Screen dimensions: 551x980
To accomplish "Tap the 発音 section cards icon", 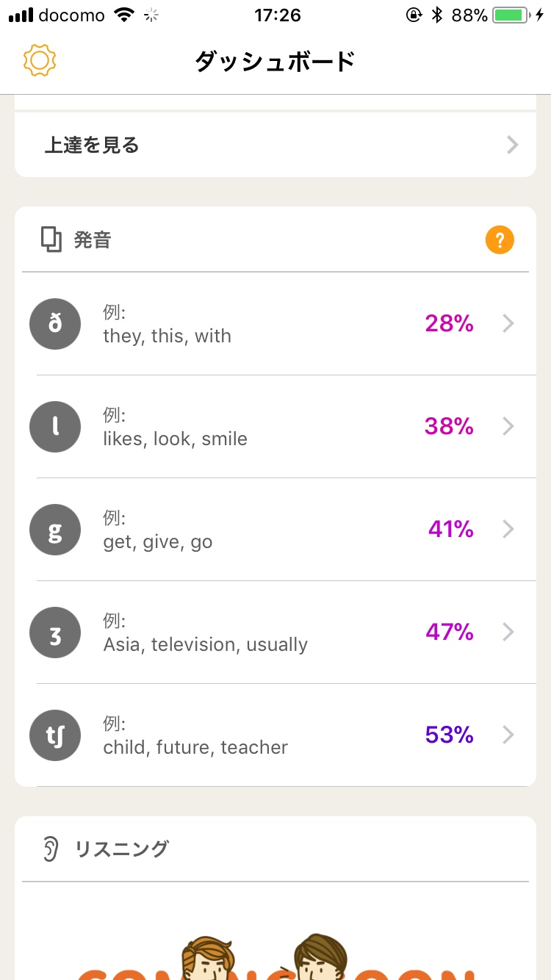I will 51,240.
